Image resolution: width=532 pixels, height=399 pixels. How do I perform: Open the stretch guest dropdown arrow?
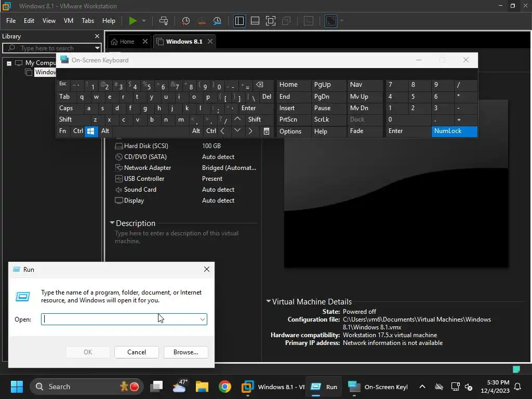tap(342, 21)
